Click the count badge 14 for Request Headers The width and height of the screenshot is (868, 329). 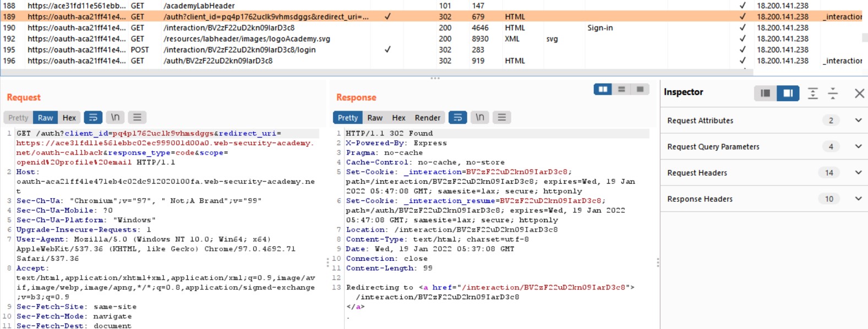829,173
